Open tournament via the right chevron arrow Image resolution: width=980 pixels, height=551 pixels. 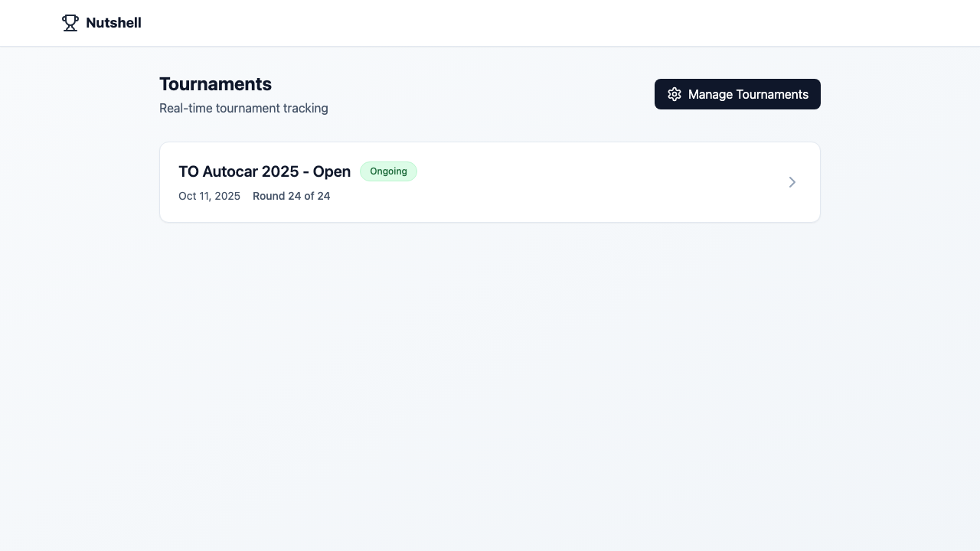click(x=792, y=182)
